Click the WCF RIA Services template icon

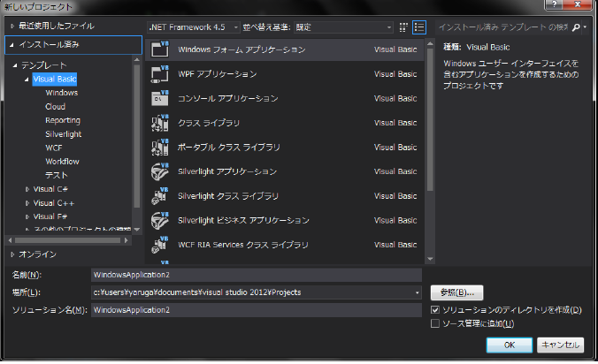[161, 245]
